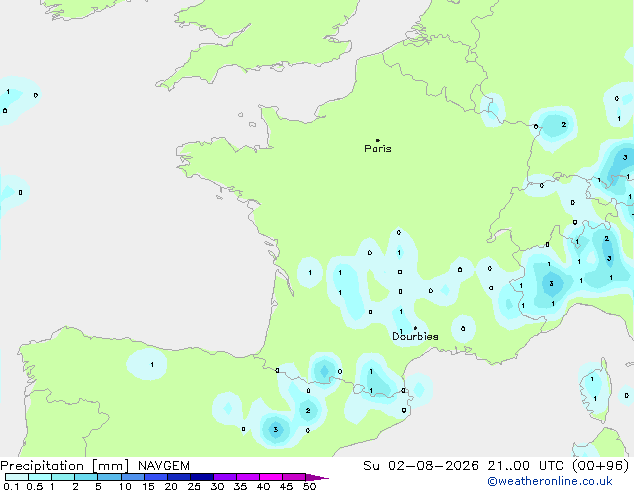
Task: Select the 40–45 mm magenta swatch
Action: tap(271, 477)
